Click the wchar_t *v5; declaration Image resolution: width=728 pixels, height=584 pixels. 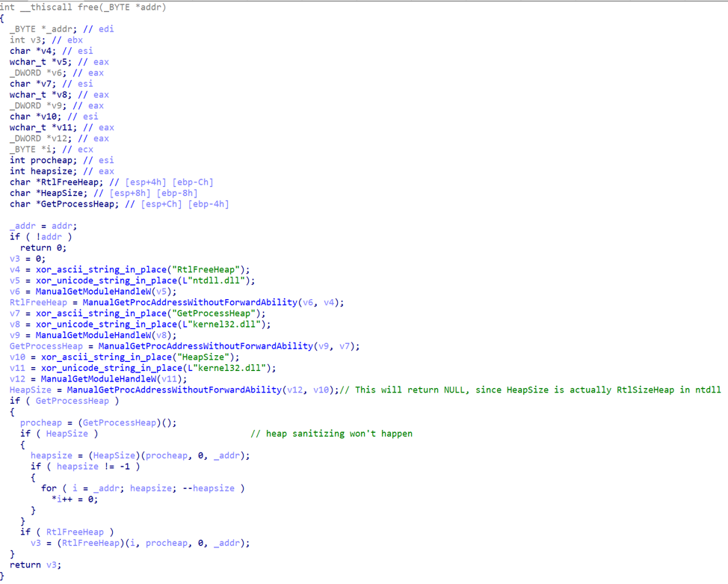(41, 62)
